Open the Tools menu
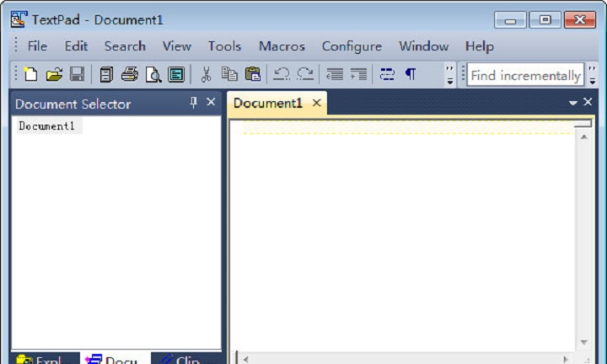Viewport: 607px width, 364px height. point(224,46)
